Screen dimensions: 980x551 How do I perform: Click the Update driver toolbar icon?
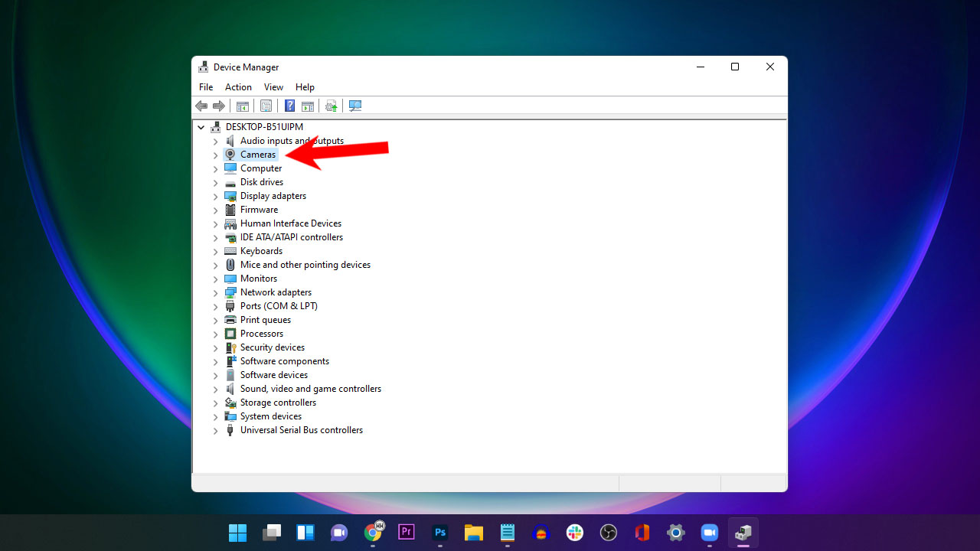click(331, 106)
